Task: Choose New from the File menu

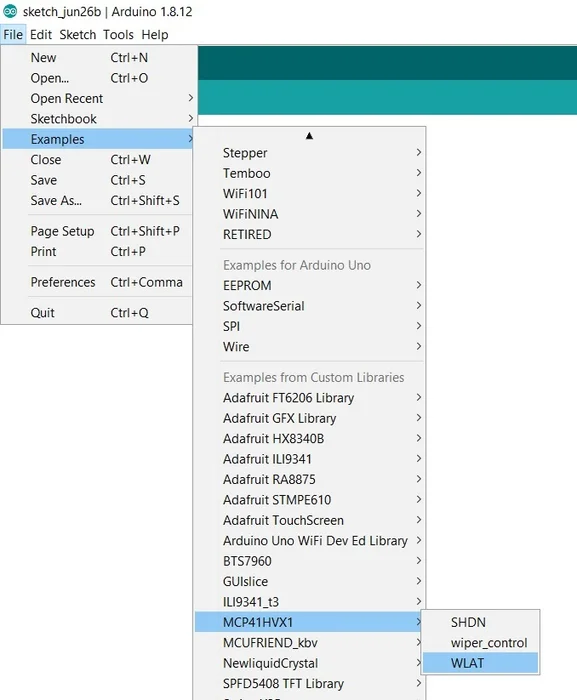Action: pos(99,58)
